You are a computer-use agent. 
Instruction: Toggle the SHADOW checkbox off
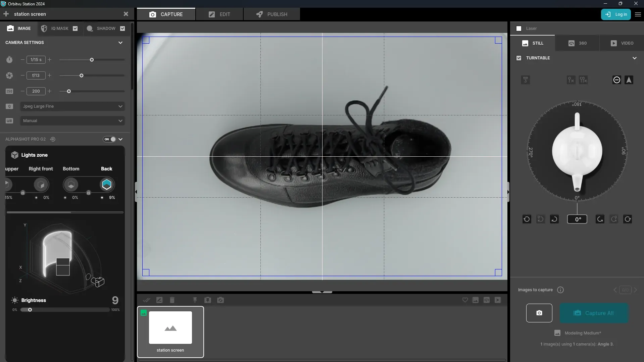coord(122,29)
